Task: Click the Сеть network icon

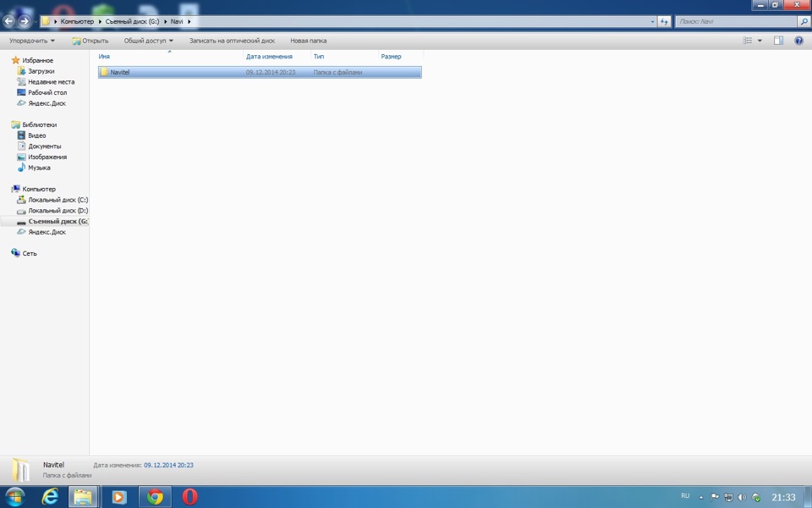Action: (15, 253)
